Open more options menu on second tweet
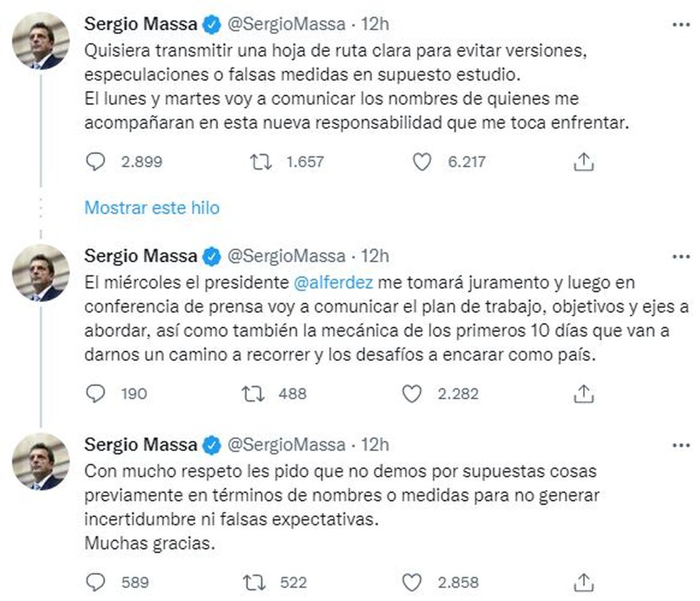Viewport: 700px width, 601px height. click(x=681, y=256)
